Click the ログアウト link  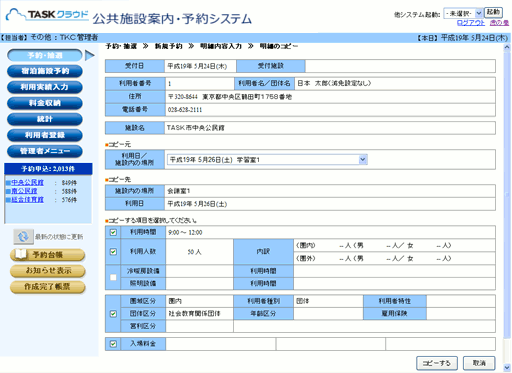471,23
